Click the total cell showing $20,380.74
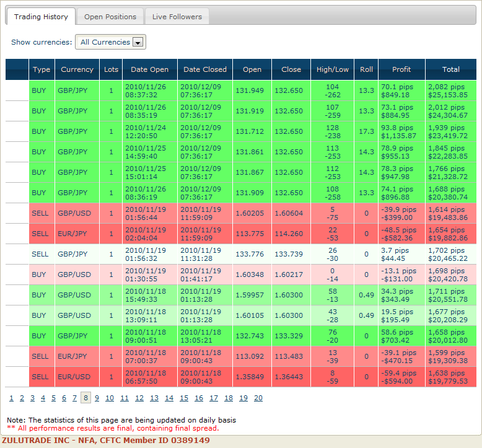 point(450,193)
